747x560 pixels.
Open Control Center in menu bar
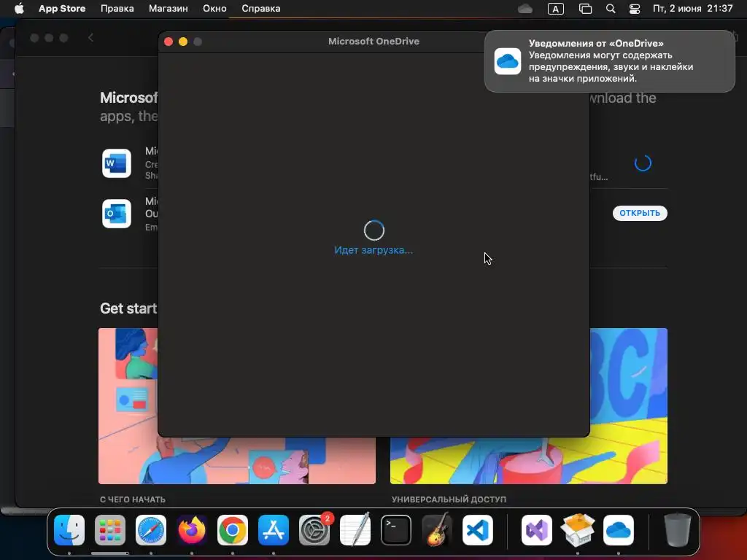[635, 9]
